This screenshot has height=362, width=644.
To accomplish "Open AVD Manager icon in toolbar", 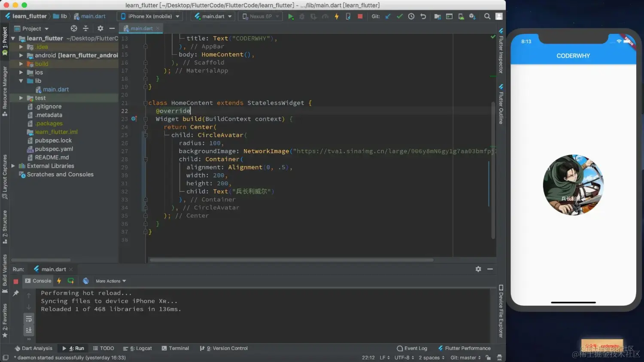I will click(461, 16).
